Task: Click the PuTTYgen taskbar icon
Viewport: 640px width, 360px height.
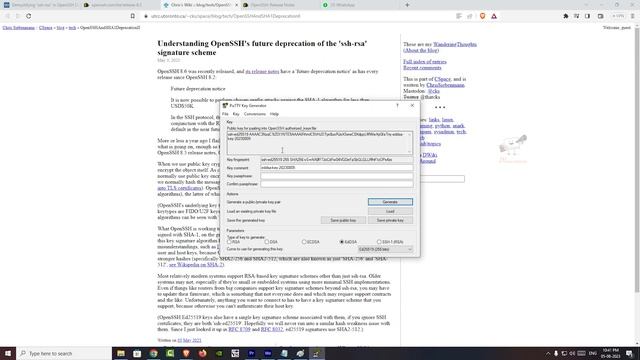Action: coord(317,353)
